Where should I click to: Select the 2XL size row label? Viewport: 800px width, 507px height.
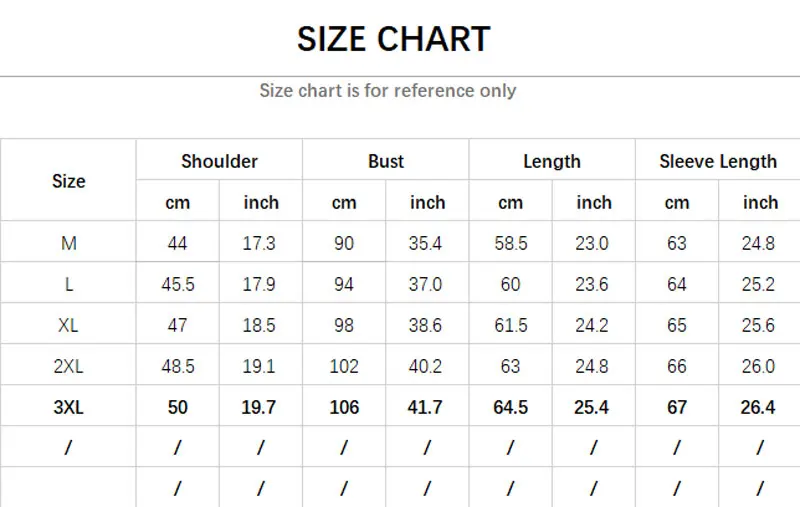(68, 366)
